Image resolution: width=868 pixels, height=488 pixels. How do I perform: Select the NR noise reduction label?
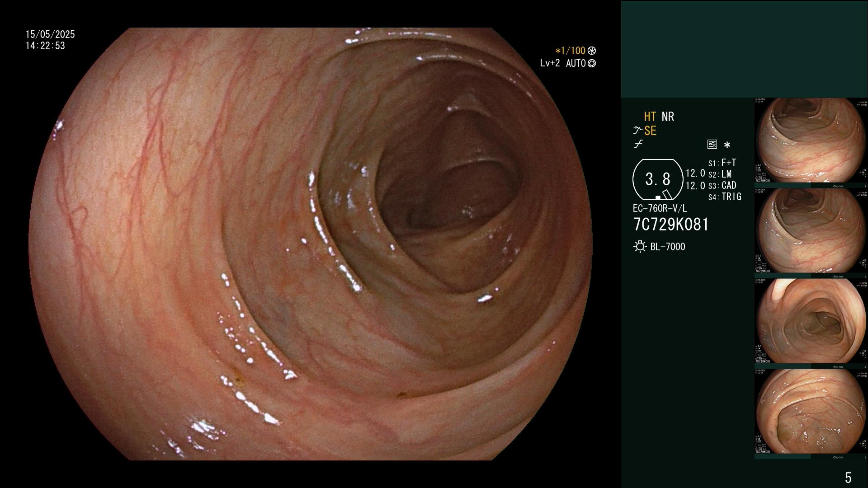point(668,117)
